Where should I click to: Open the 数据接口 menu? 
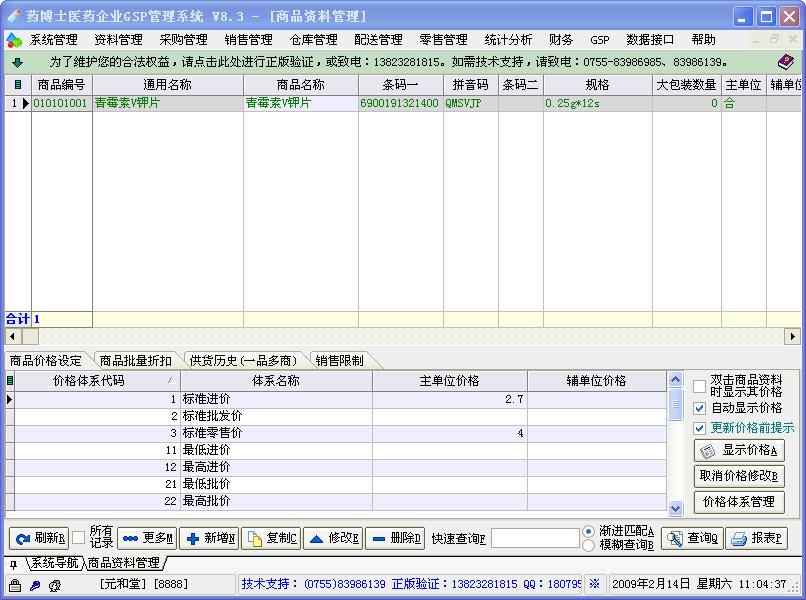[650, 40]
